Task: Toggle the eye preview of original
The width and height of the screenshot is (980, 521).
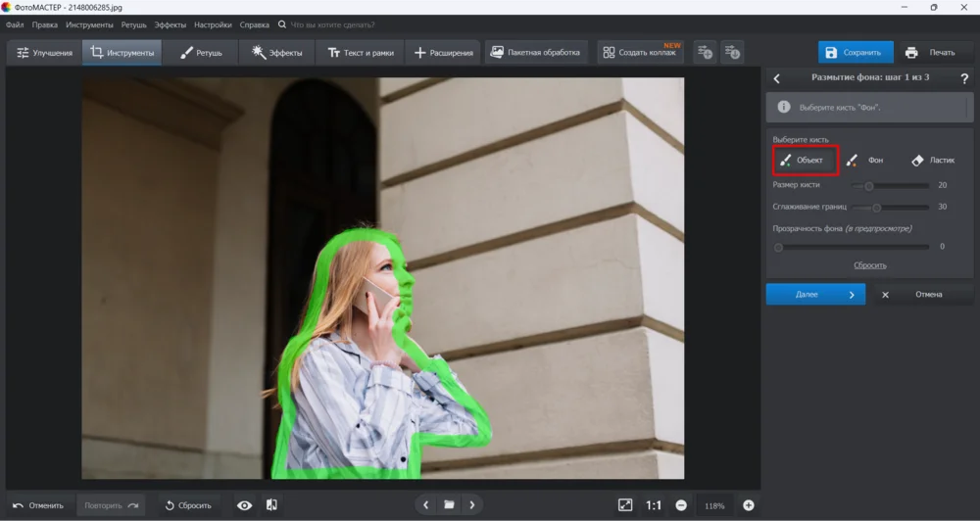Action: pos(244,505)
